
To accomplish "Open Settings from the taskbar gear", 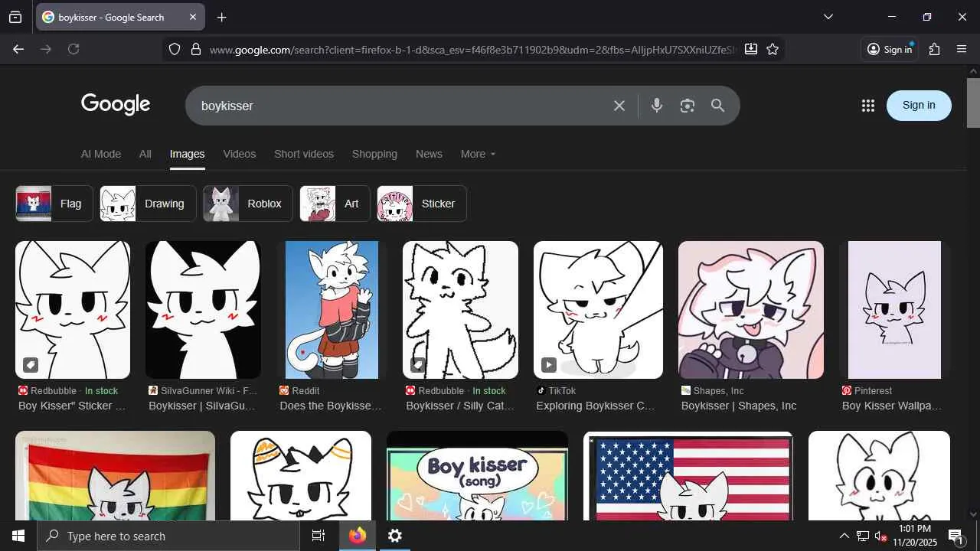I will click(394, 536).
